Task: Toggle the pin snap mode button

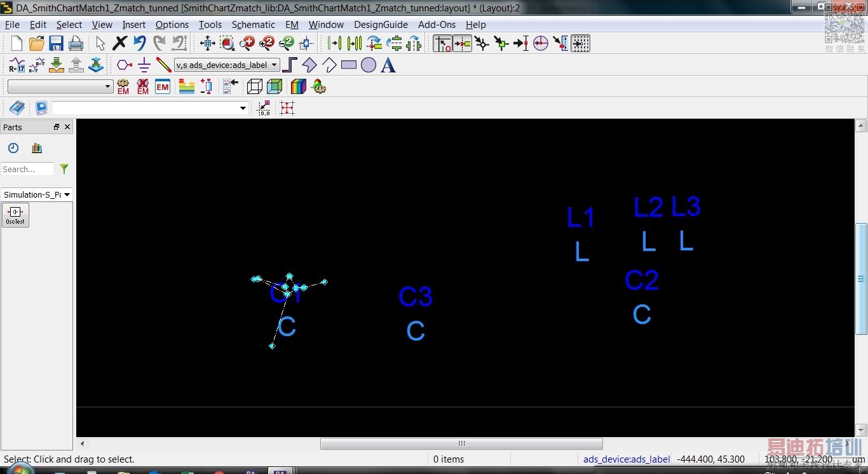Action: pyautogui.click(x=462, y=44)
